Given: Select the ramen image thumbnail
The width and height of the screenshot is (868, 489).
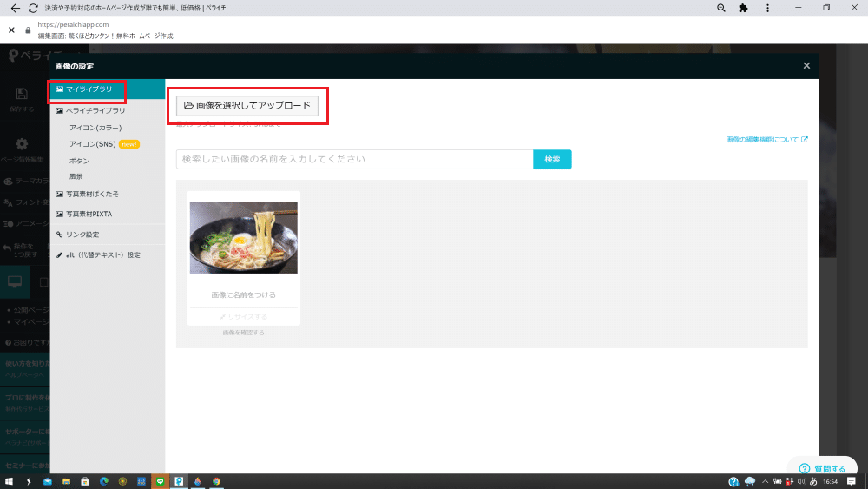Looking at the screenshot, I should point(244,238).
